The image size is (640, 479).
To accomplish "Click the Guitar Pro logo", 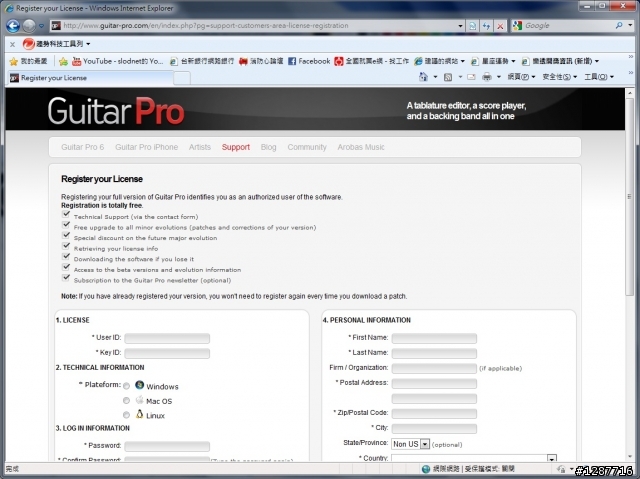I will (x=116, y=111).
